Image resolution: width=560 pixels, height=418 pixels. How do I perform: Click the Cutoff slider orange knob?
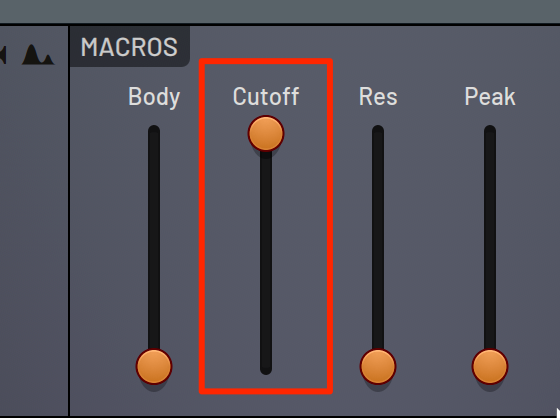tap(266, 133)
